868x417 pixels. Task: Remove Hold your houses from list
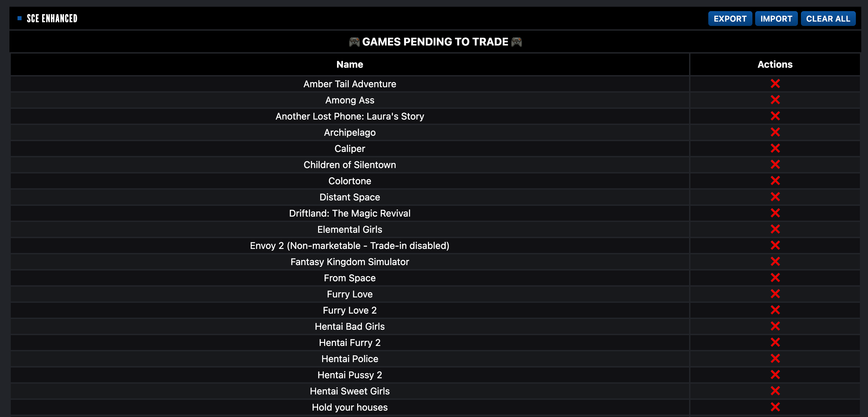tap(774, 407)
